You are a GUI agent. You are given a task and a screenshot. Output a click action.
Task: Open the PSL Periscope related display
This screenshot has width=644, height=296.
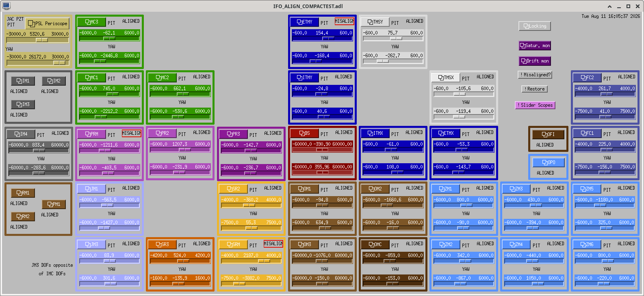48,24
